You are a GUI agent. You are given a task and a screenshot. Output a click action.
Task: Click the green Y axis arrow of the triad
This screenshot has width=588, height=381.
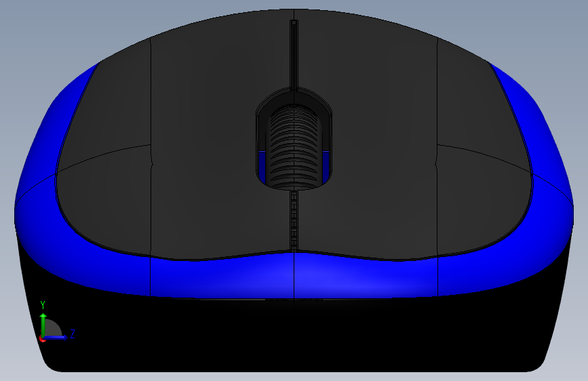point(43,324)
